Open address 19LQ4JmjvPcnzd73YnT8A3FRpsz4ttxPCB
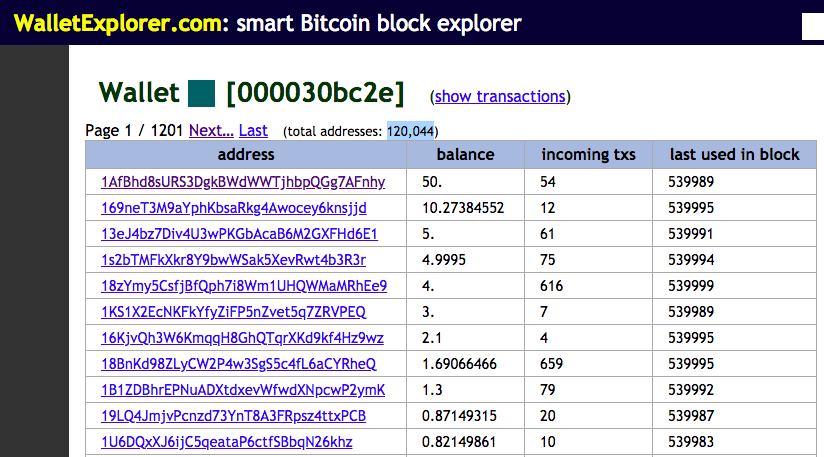The image size is (824, 457). 233,416
